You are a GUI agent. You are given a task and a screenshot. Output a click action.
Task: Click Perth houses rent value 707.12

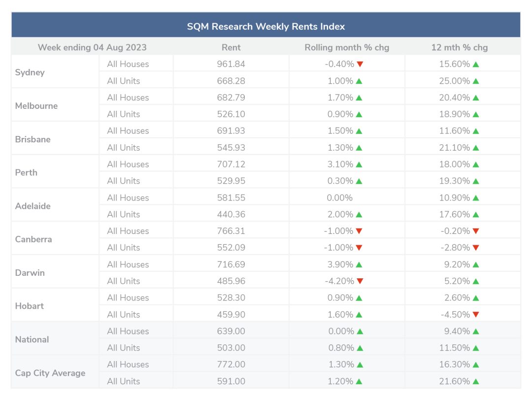(231, 164)
